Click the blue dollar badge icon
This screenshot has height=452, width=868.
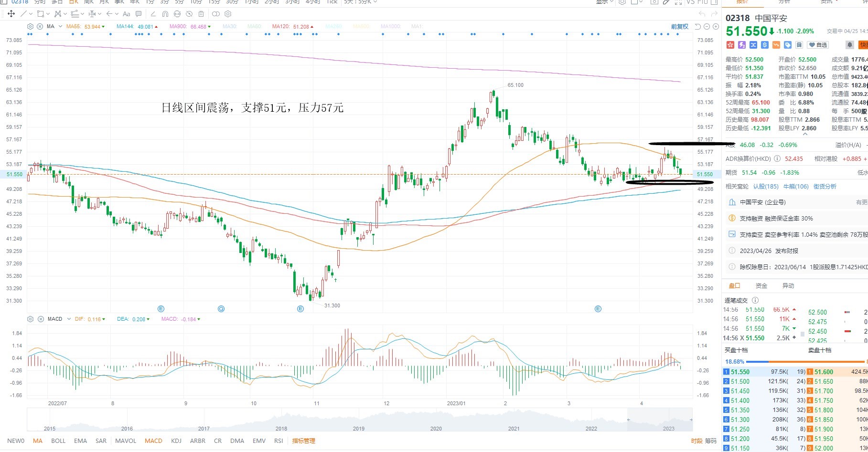coord(765,45)
